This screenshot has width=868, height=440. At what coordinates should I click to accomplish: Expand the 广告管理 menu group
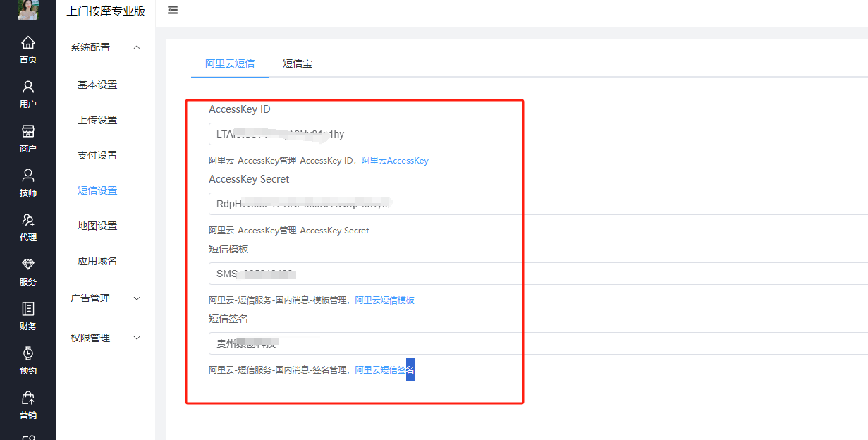[x=106, y=298]
